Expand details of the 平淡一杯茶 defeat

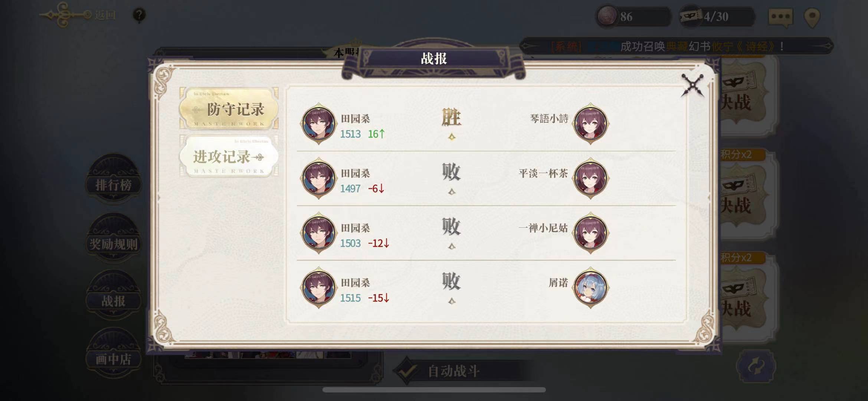(x=452, y=192)
